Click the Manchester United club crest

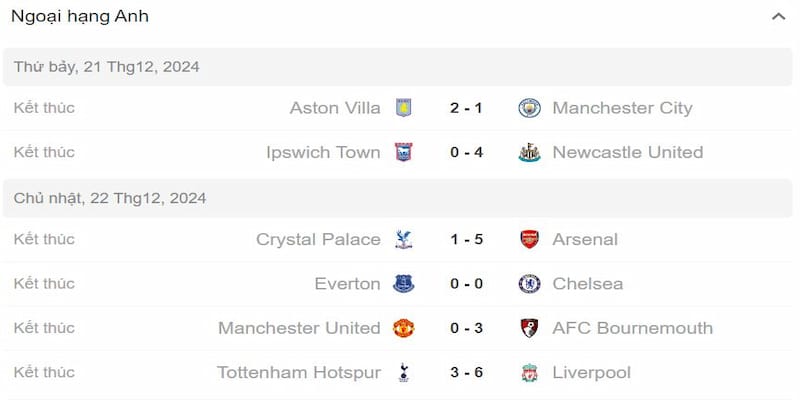pos(403,328)
